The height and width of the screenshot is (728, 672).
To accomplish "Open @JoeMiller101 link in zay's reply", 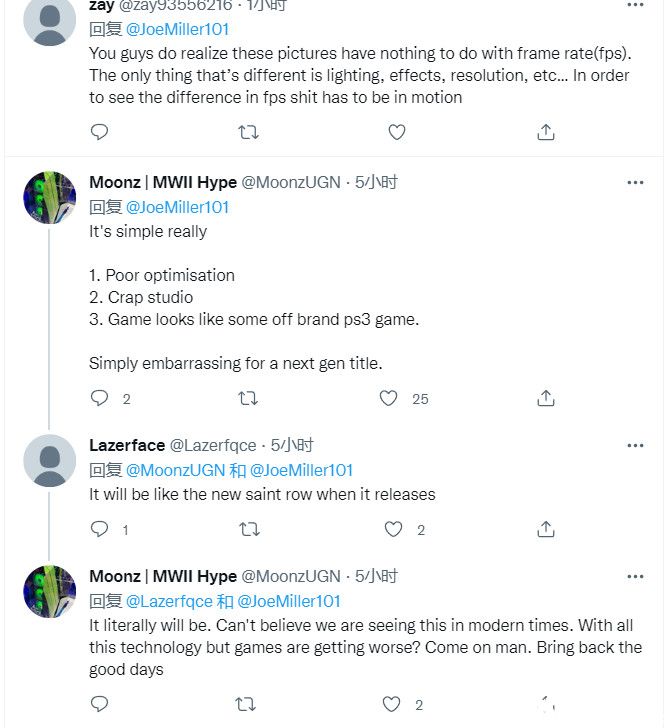I will [x=177, y=29].
